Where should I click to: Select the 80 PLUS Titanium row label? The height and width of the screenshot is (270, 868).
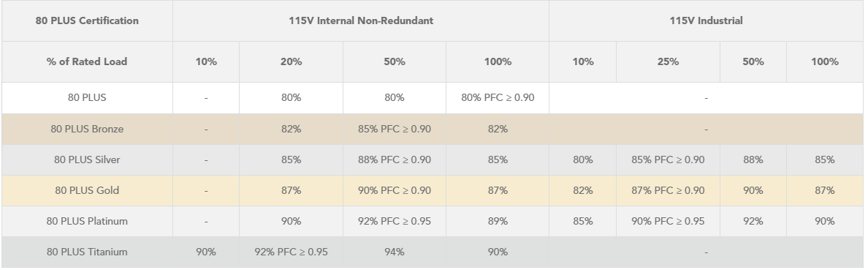87,252
